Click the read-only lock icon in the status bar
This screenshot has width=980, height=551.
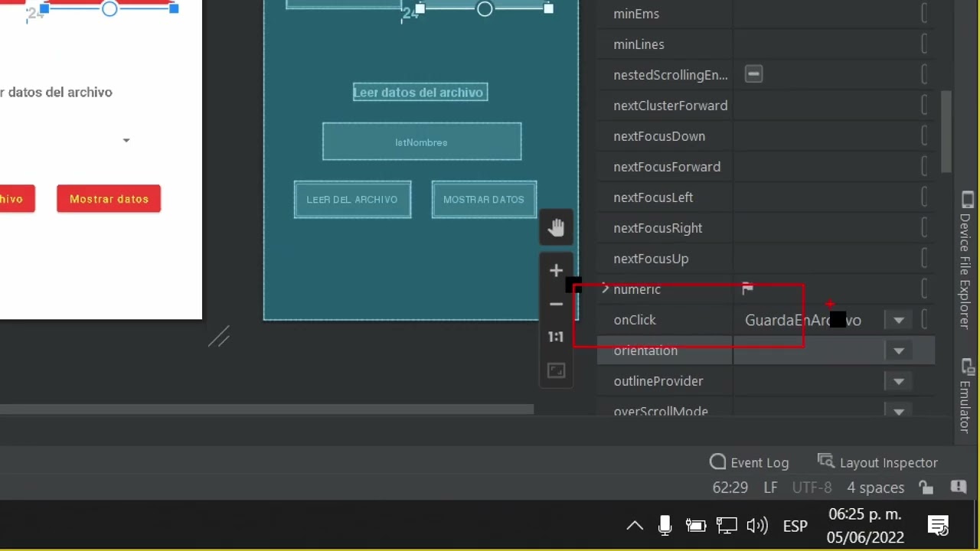tap(926, 487)
